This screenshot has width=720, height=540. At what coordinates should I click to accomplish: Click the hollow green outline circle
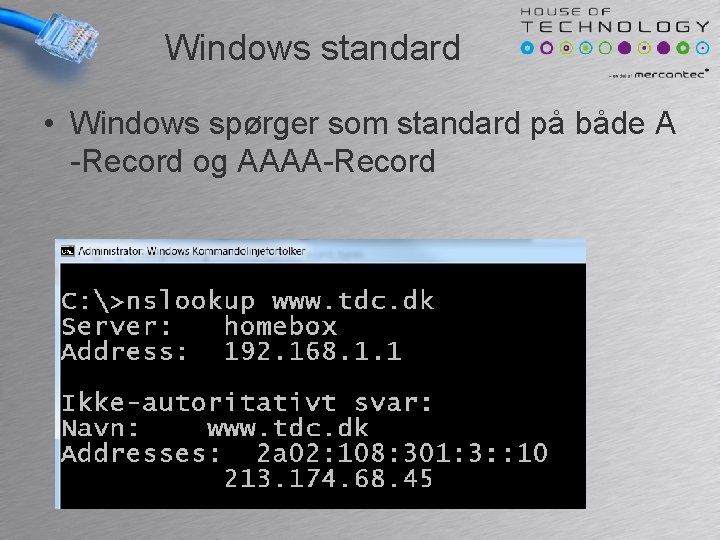click(605, 48)
